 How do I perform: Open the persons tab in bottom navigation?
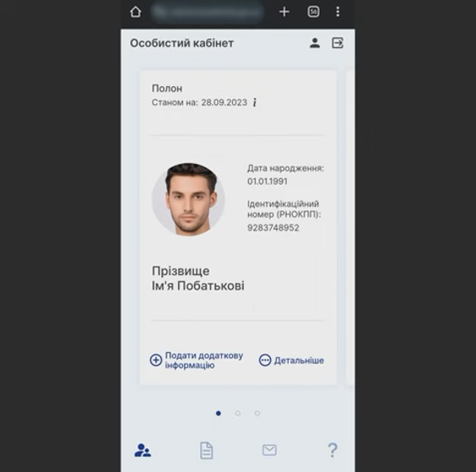coord(143,450)
